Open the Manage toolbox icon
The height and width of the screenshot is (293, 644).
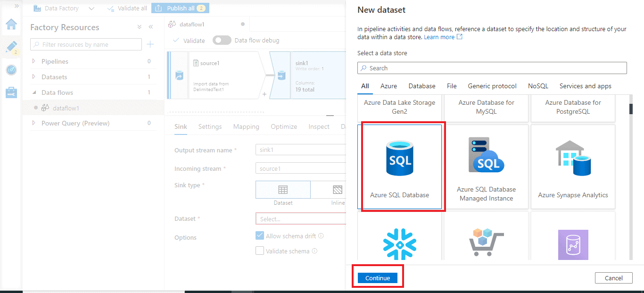(x=11, y=92)
